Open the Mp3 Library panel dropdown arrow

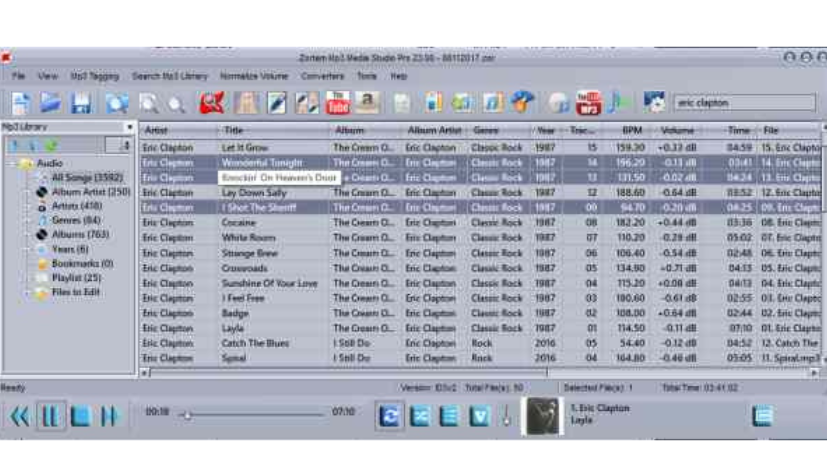(x=129, y=128)
